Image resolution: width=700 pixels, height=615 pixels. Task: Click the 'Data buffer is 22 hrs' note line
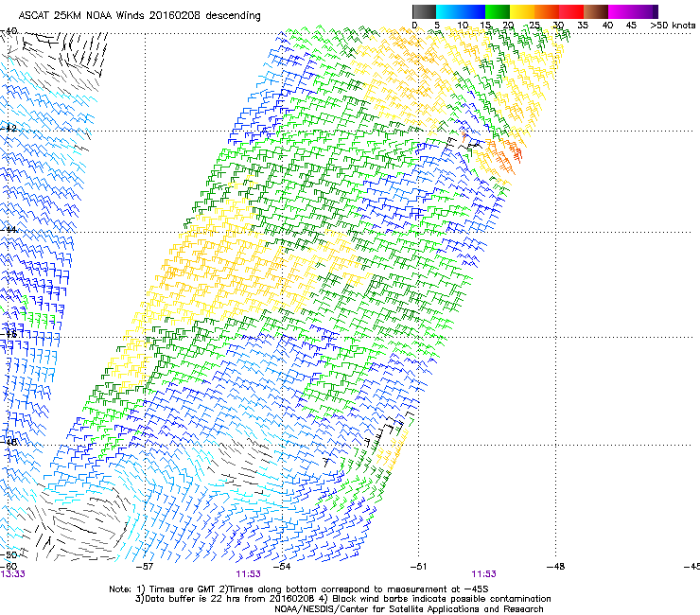pos(342,599)
